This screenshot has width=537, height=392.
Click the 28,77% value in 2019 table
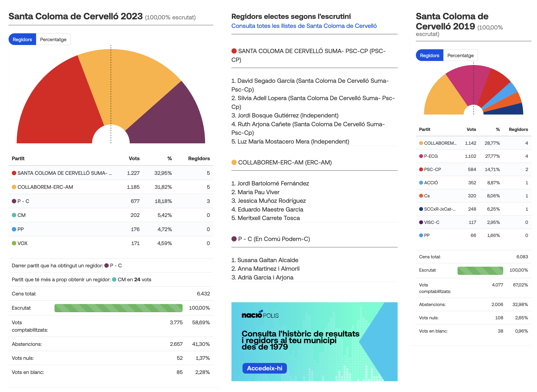point(492,143)
